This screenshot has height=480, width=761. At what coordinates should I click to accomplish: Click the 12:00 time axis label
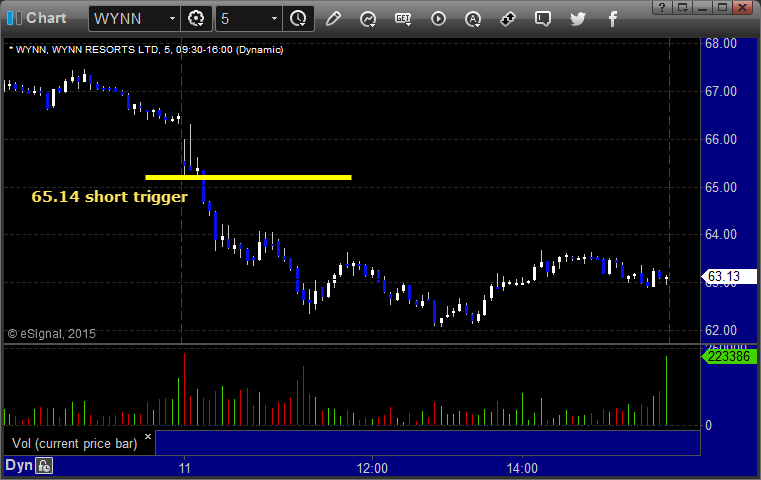(x=372, y=468)
